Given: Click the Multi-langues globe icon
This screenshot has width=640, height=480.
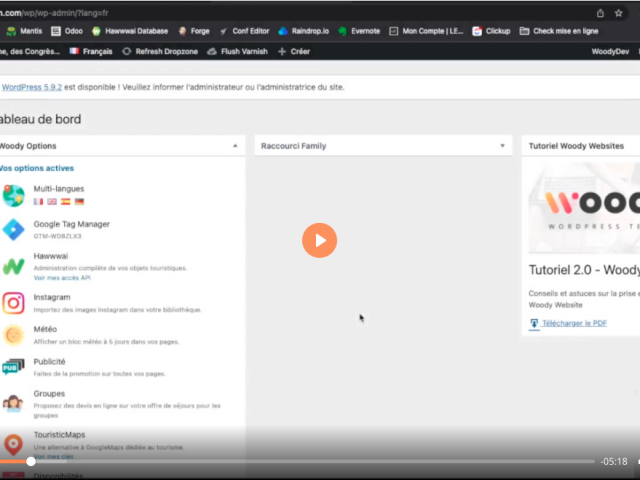Looking at the screenshot, I should [x=13, y=195].
